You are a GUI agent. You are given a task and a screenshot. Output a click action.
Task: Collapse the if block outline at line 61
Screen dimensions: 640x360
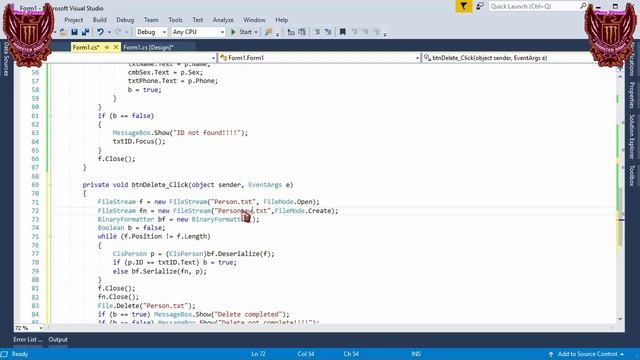[51, 116]
